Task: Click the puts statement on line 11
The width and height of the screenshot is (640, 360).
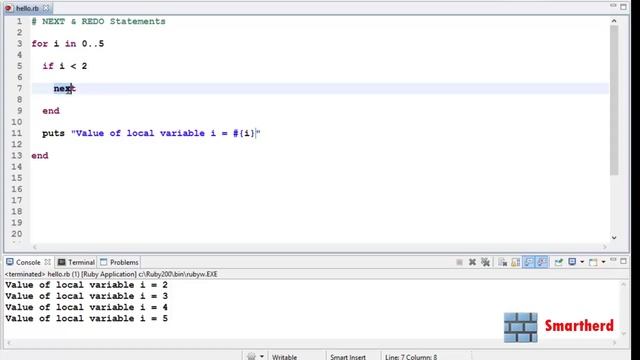Action: click(151, 133)
